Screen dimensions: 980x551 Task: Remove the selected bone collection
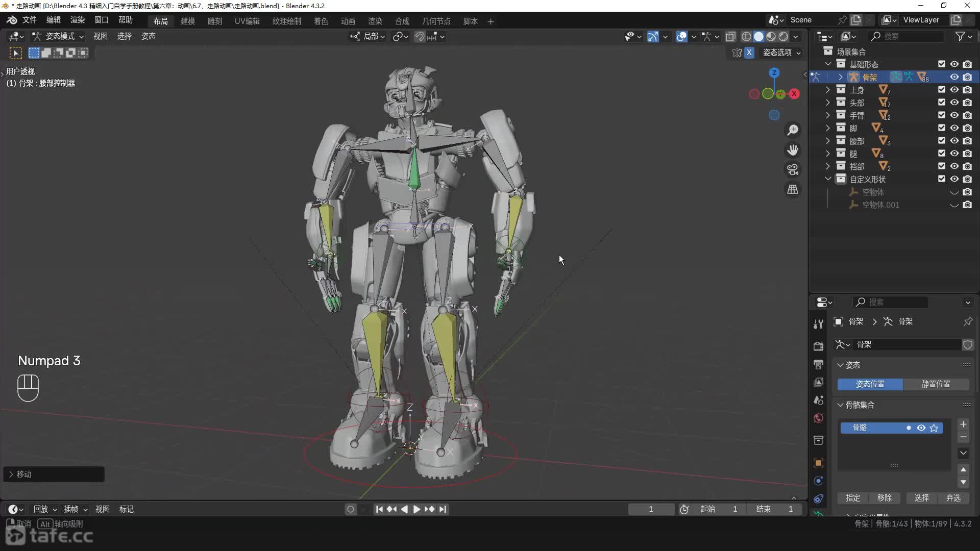click(x=963, y=437)
